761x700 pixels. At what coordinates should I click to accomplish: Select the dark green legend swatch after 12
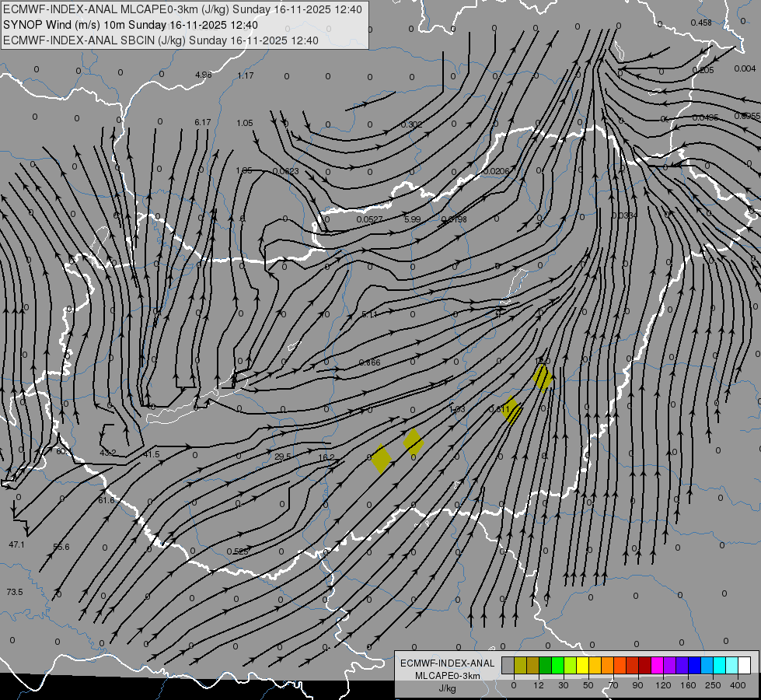pyautogui.click(x=546, y=665)
